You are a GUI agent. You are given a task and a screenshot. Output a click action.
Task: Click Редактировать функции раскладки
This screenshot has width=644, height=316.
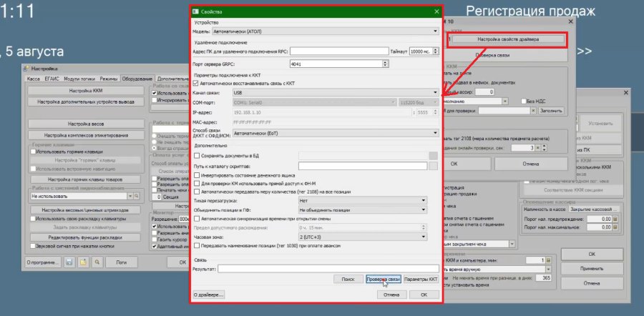84,237
